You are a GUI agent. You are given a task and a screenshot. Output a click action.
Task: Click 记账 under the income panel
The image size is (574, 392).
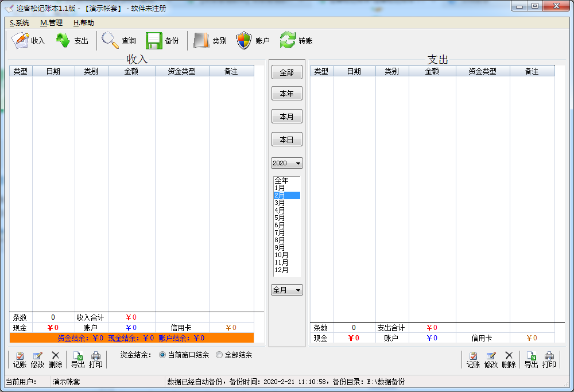(x=20, y=360)
